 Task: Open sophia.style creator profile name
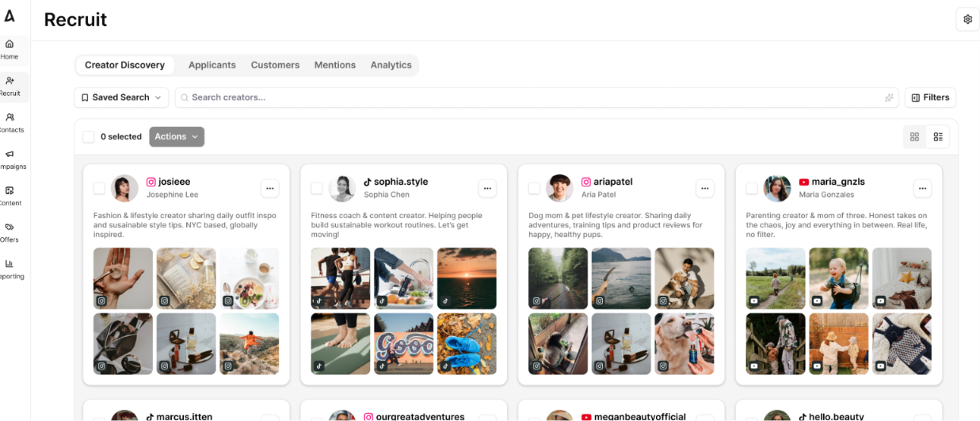pos(401,182)
